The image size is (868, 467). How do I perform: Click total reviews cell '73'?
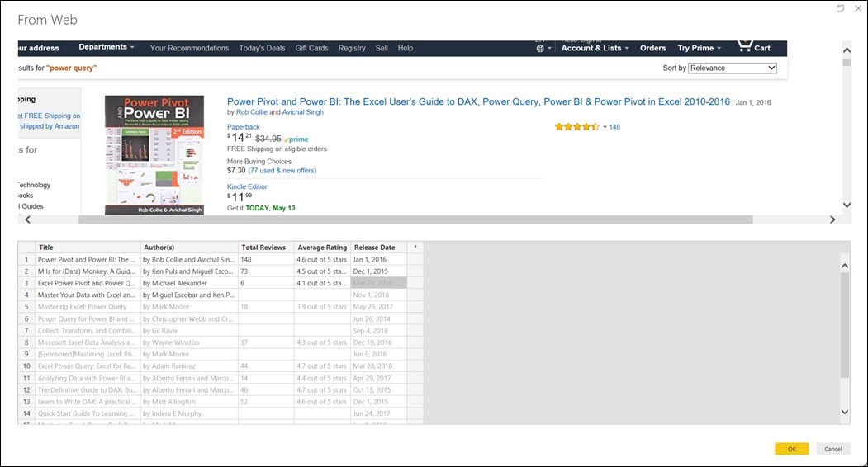click(x=267, y=271)
